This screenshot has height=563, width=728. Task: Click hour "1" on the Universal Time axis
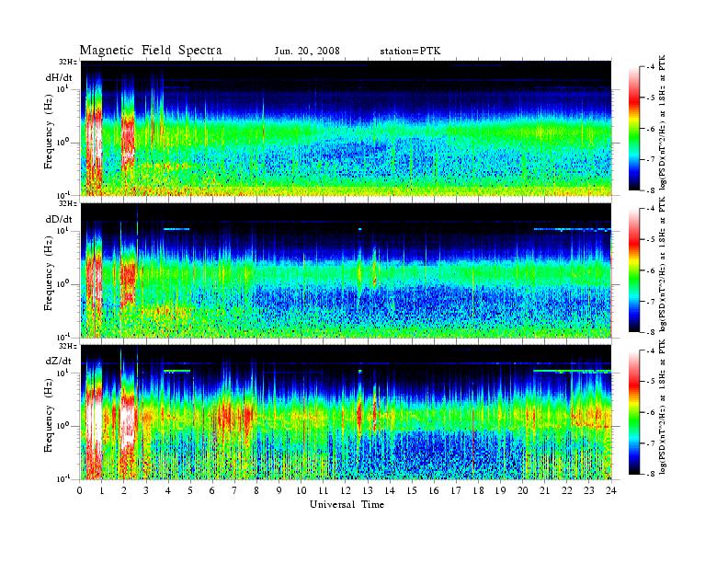(x=102, y=490)
